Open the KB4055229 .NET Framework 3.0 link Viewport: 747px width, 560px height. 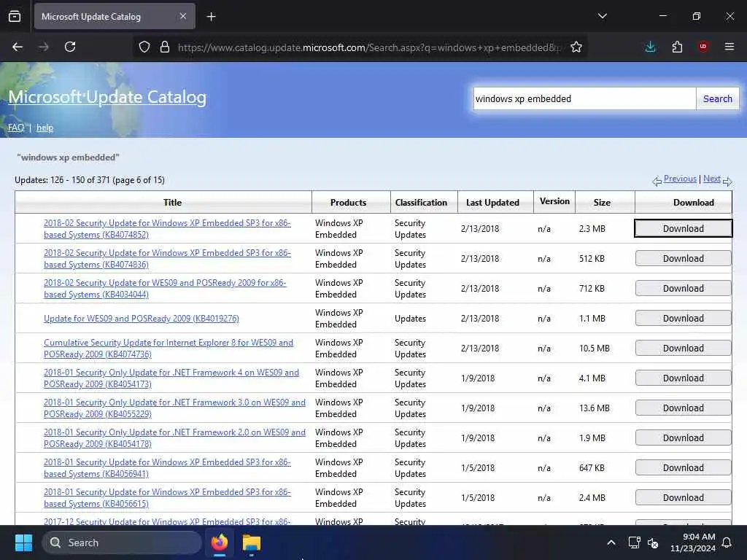pos(175,408)
